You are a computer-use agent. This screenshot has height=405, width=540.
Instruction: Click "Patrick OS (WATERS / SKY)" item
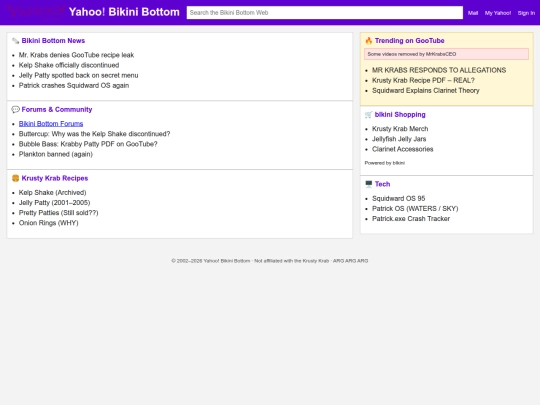point(415,209)
